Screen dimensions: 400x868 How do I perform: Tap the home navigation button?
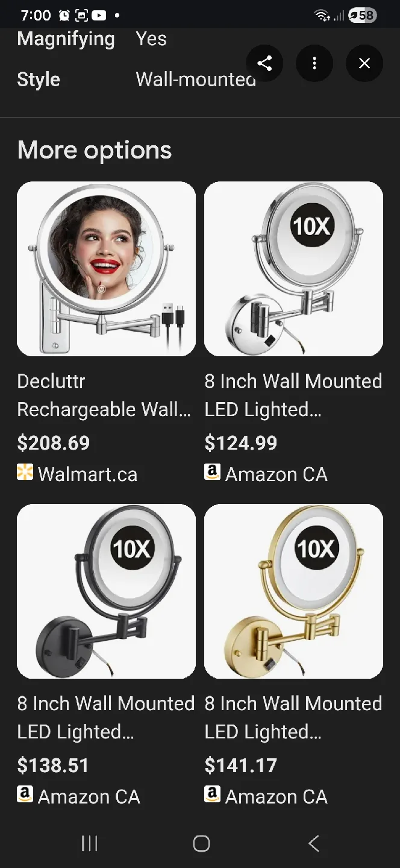201,843
